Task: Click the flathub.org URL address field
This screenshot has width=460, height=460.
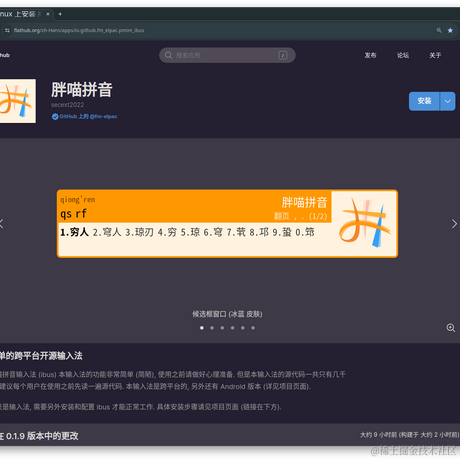Action: [x=79, y=30]
